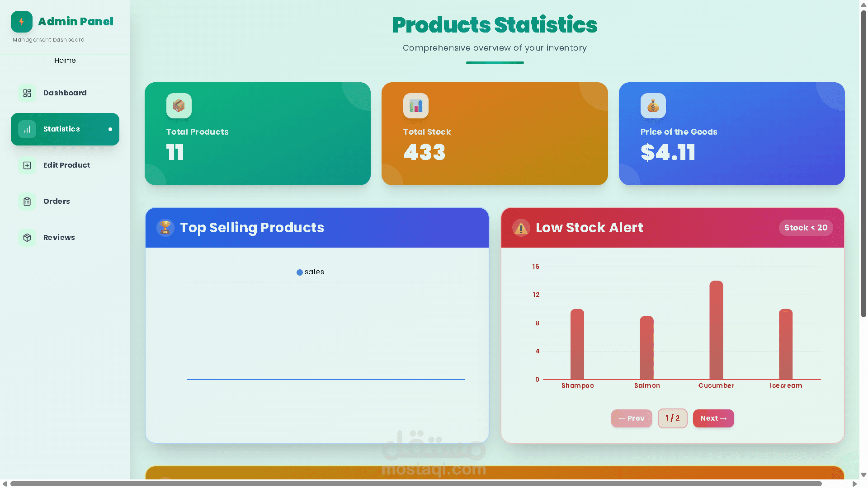Click the Home link in sidebar
The image size is (868, 488).
pos(65,61)
